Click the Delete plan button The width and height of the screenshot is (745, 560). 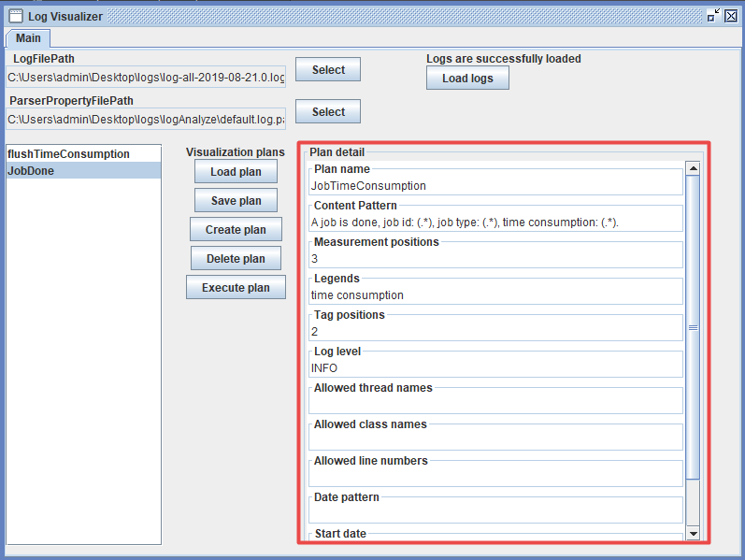click(x=236, y=259)
